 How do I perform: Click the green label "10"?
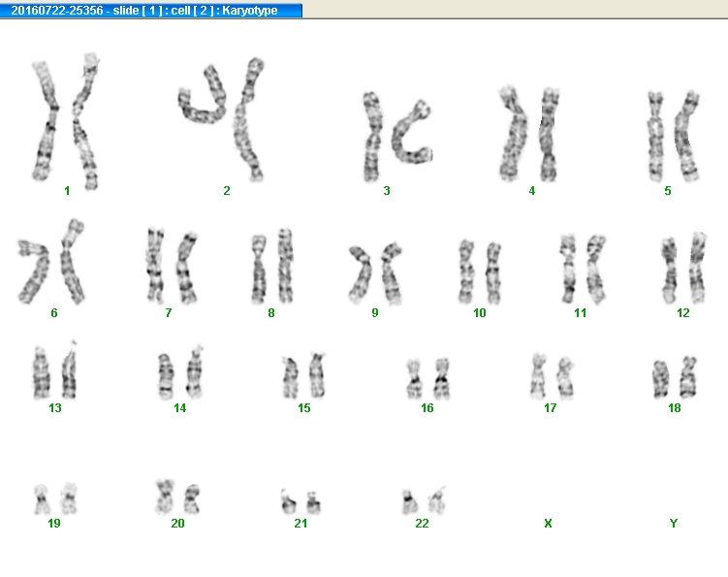[480, 313]
